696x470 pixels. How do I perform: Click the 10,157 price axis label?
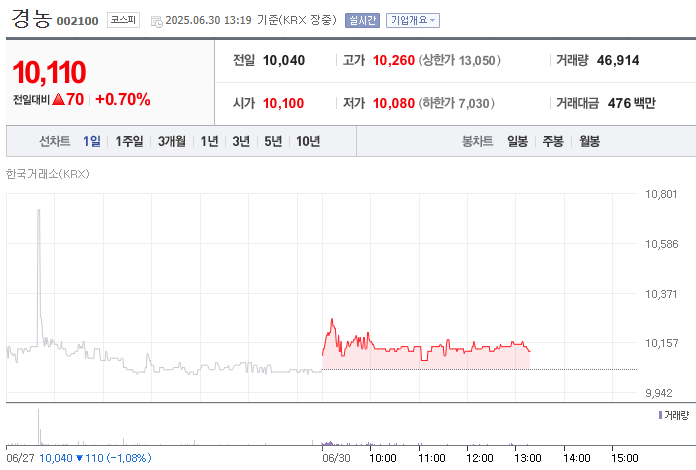pos(661,343)
